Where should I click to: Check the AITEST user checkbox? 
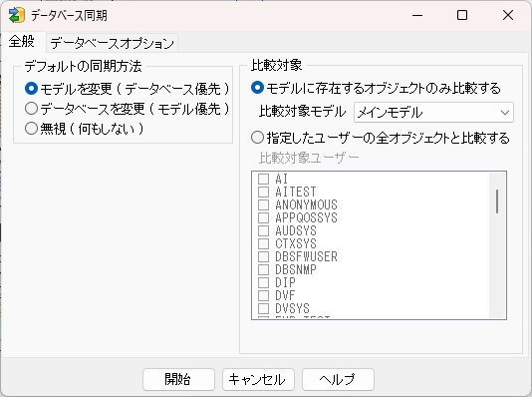(x=263, y=192)
